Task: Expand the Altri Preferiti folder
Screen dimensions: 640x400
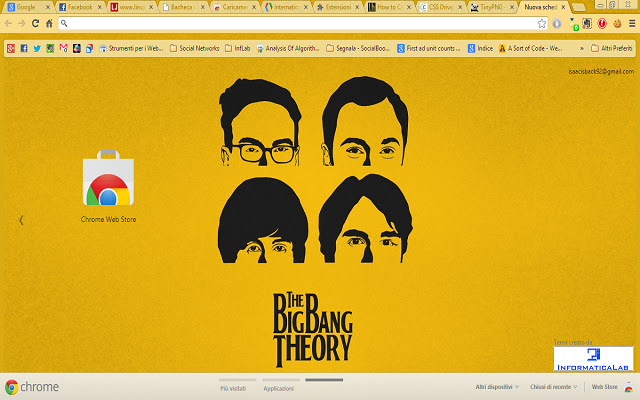Action: (x=612, y=49)
